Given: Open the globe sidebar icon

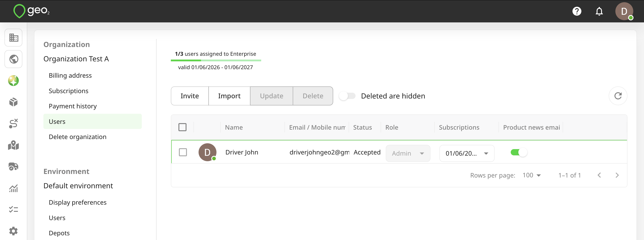Looking at the screenshot, I should coord(13,59).
